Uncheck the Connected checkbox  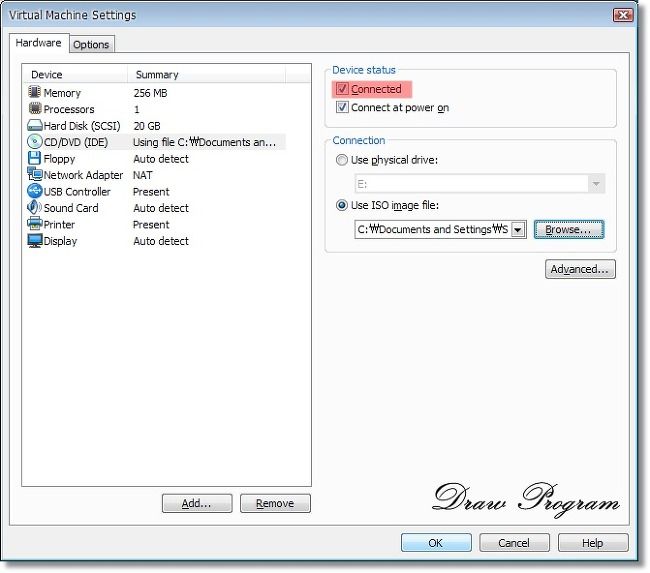342,89
